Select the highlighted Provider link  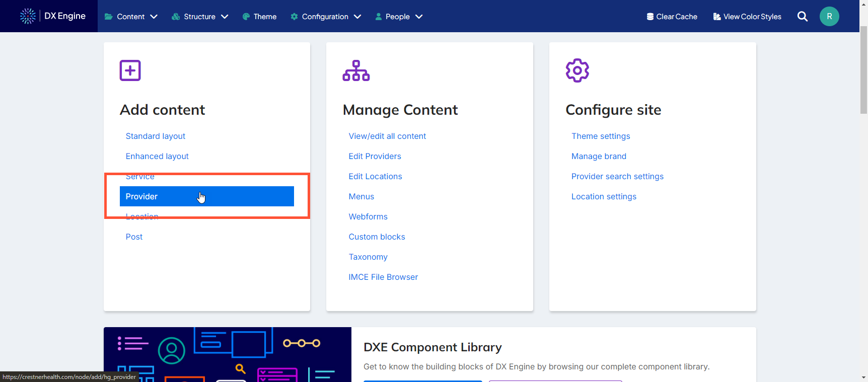coord(207,196)
